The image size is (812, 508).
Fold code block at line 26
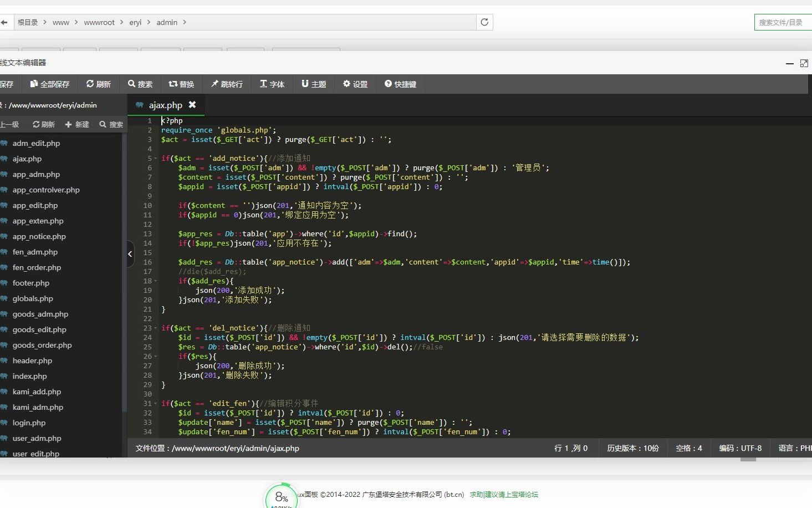[156, 357]
